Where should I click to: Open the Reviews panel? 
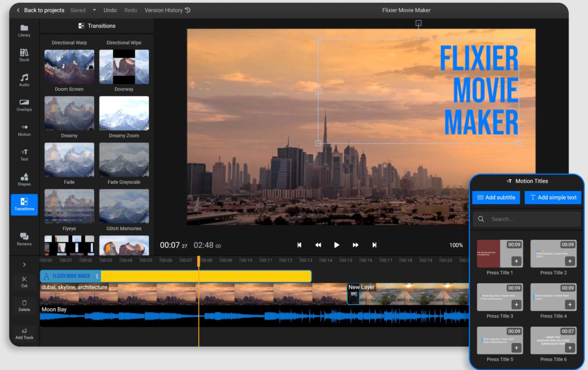coord(24,239)
